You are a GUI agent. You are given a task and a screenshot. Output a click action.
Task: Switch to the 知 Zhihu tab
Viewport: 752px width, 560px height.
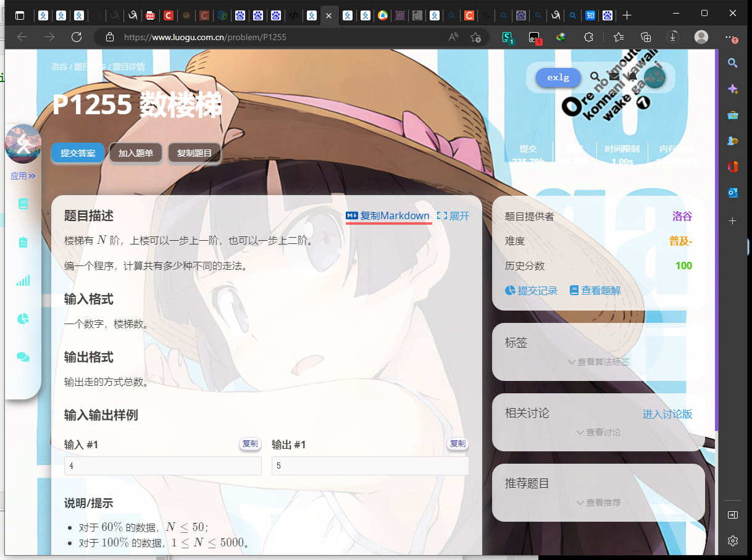590,15
